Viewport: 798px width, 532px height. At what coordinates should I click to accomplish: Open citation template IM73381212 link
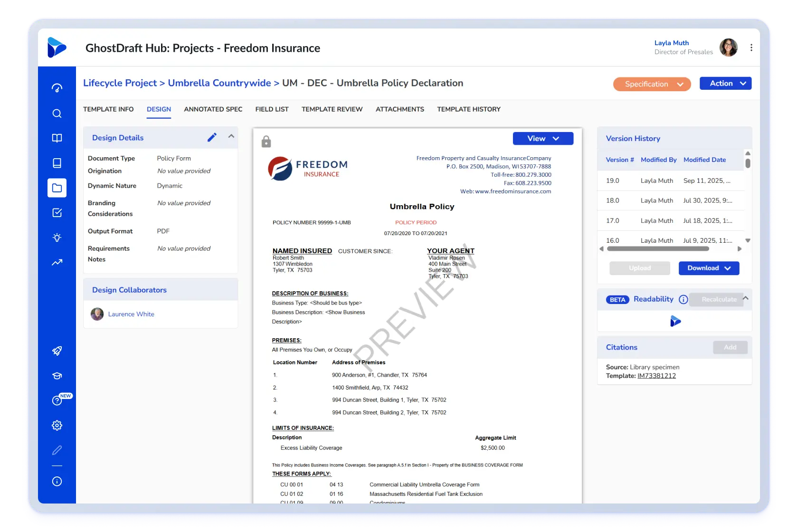[656, 376]
